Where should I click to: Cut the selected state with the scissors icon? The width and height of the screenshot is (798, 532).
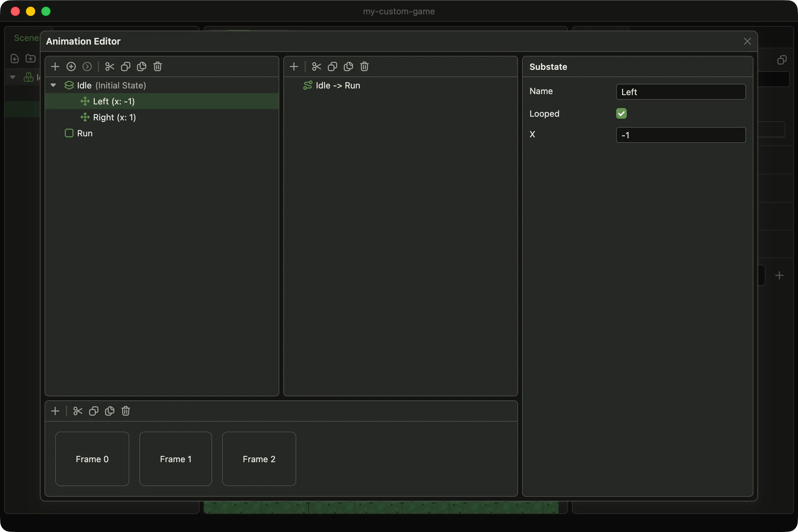tap(110, 66)
